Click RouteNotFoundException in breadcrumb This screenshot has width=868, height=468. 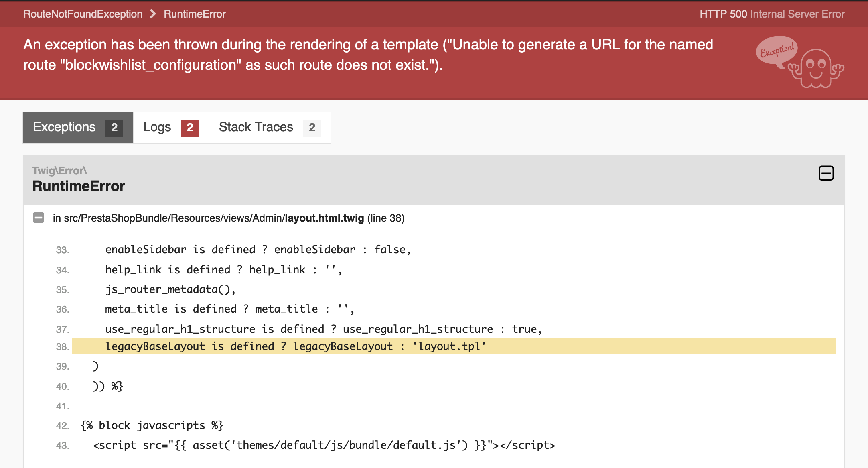(83, 14)
